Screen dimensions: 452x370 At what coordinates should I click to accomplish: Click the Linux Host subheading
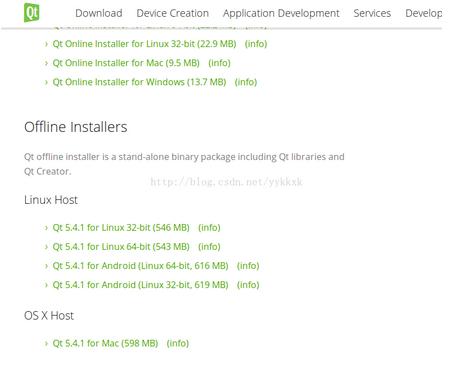51,200
